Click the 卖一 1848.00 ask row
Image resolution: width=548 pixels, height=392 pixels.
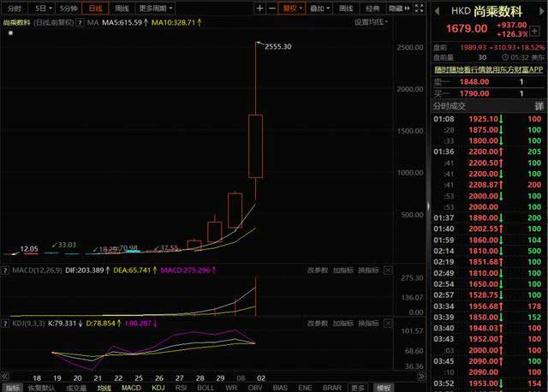point(489,82)
